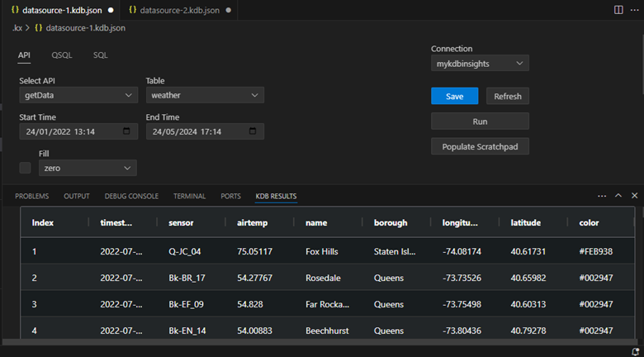Image resolution: width=644 pixels, height=357 pixels.
Task: Open panel views and more actions ellipsis
Action: [x=602, y=196]
